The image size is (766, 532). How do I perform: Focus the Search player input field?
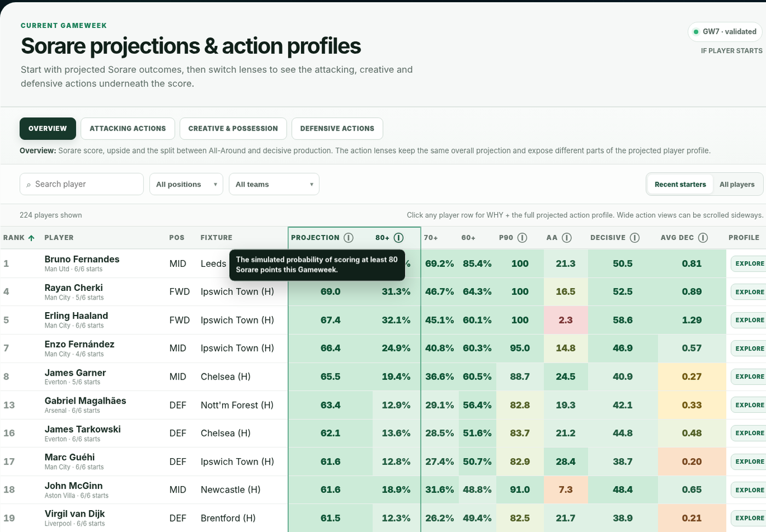[82, 184]
